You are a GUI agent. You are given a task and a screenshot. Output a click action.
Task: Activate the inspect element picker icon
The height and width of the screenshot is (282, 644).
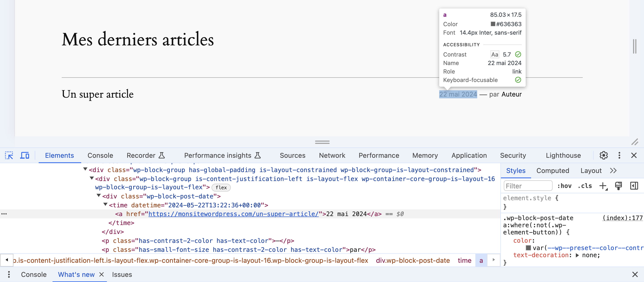[x=9, y=155]
